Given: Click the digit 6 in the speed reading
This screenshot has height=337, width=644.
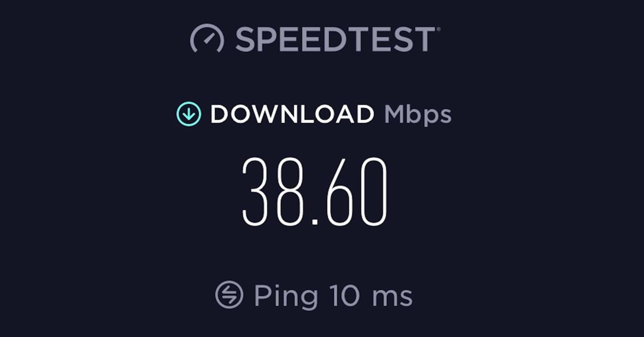Looking at the screenshot, I should pyautogui.click(x=339, y=192).
